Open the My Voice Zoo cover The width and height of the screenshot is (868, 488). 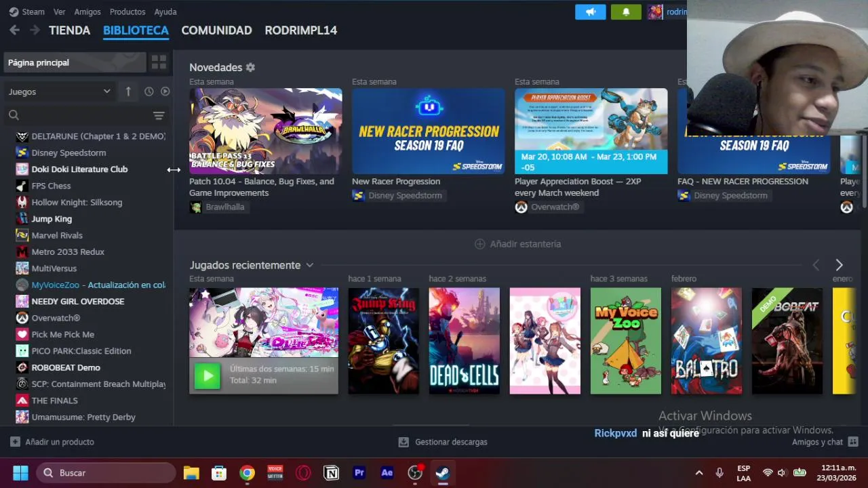626,341
